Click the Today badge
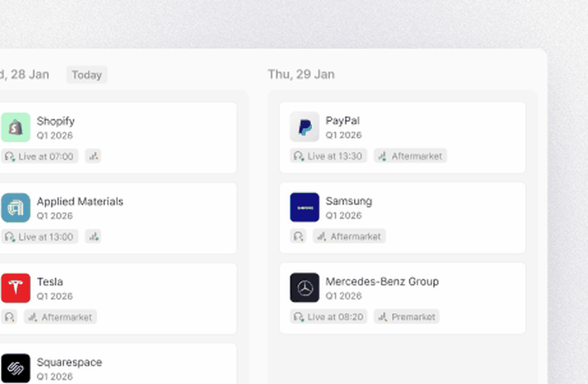The image size is (588, 384). tap(87, 75)
